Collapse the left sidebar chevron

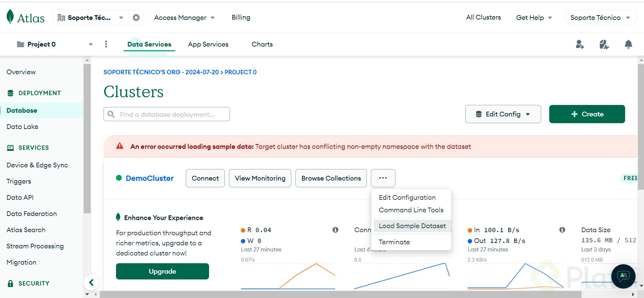[91, 282]
